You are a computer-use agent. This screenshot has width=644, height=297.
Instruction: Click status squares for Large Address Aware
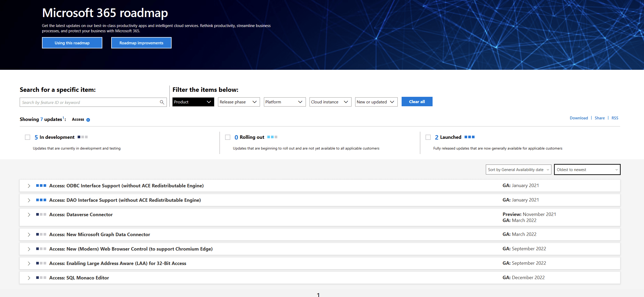point(41,263)
